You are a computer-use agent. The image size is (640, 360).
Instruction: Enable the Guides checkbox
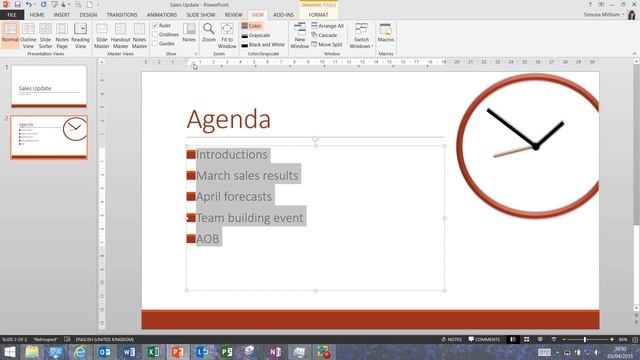point(155,43)
